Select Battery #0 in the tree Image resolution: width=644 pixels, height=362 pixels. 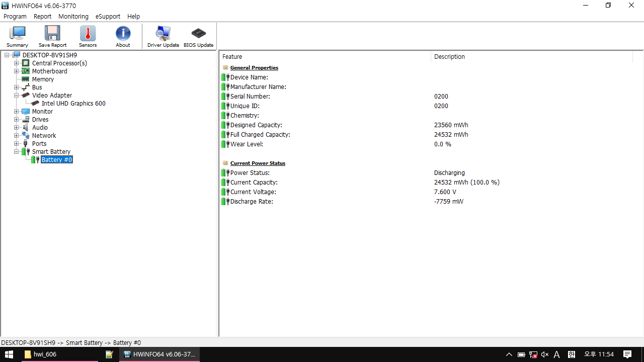[x=57, y=160]
